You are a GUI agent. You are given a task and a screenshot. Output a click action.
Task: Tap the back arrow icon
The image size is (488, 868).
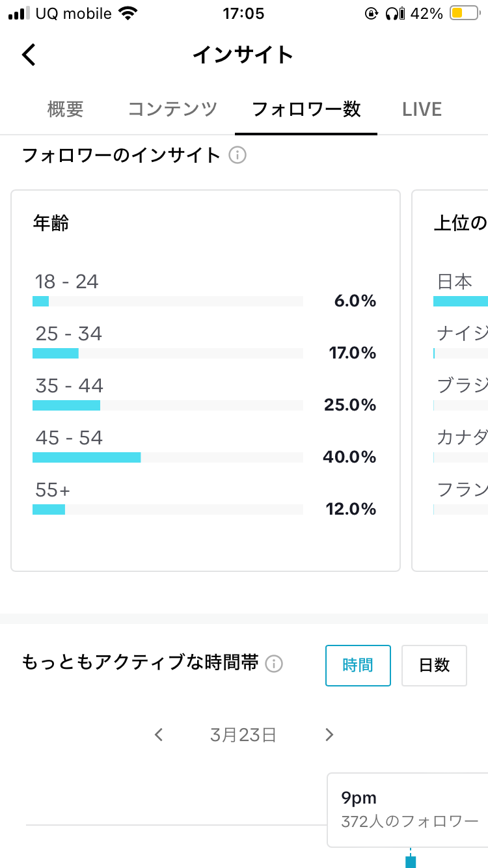pyautogui.click(x=29, y=55)
